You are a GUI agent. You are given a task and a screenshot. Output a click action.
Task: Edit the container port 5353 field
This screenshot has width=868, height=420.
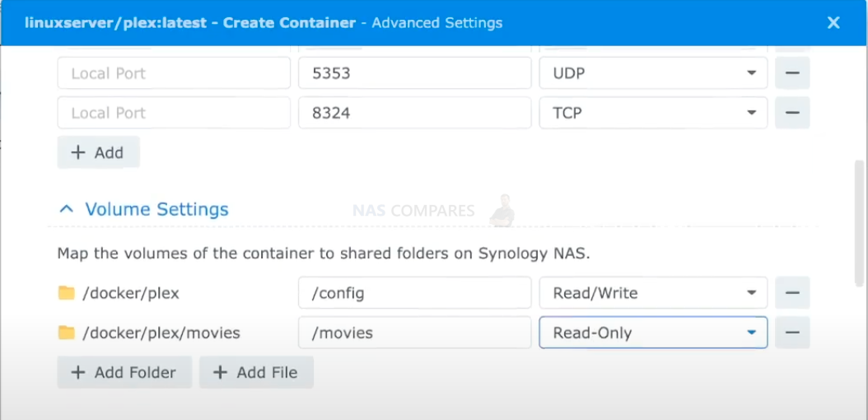414,73
